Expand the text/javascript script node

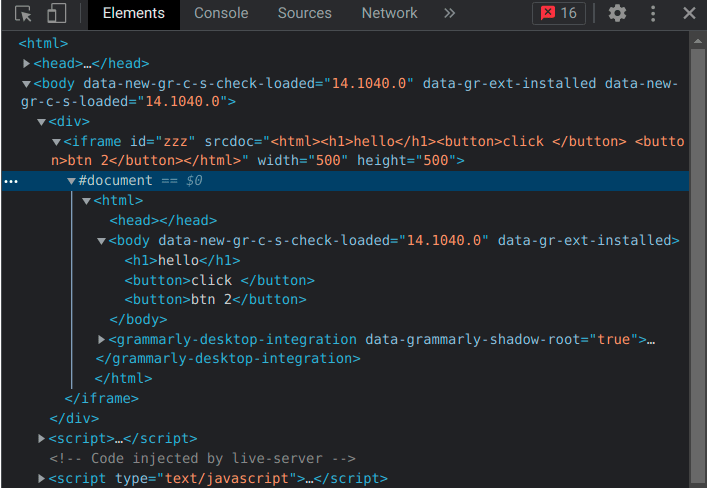(41, 478)
